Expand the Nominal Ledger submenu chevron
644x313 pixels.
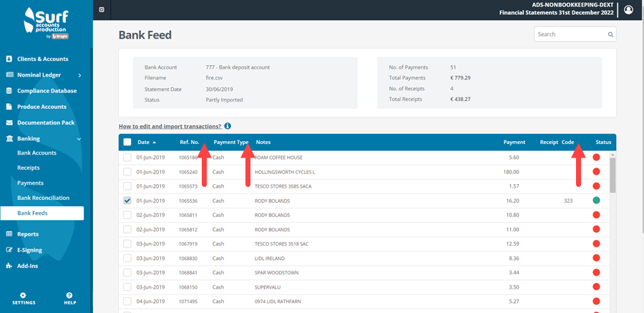(79, 75)
